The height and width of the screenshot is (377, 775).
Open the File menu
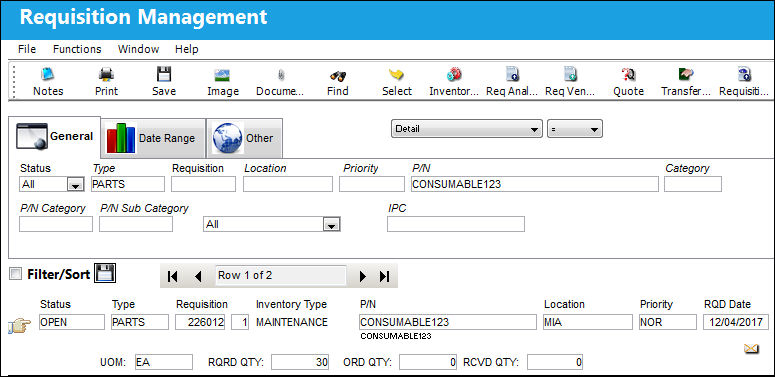(x=27, y=49)
